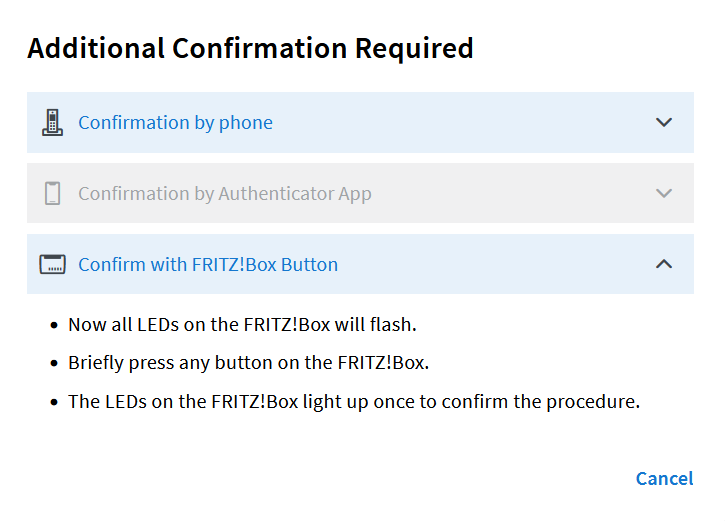Click the bullet before 'Briefly press any button'
The width and height of the screenshot is (725, 521).
pyautogui.click(x=54, y=363)
